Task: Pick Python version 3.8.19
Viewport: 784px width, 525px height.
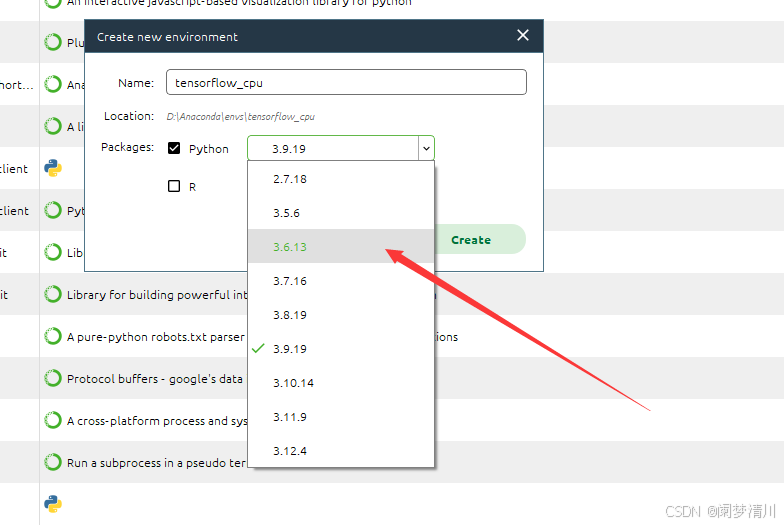Action: (341, 315)
